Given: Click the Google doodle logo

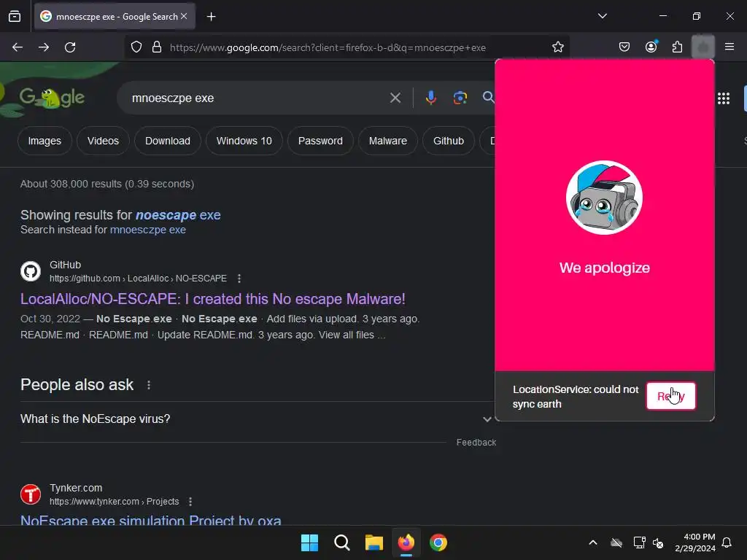Looking at the screenshot, I should click(x=52, y=98).
